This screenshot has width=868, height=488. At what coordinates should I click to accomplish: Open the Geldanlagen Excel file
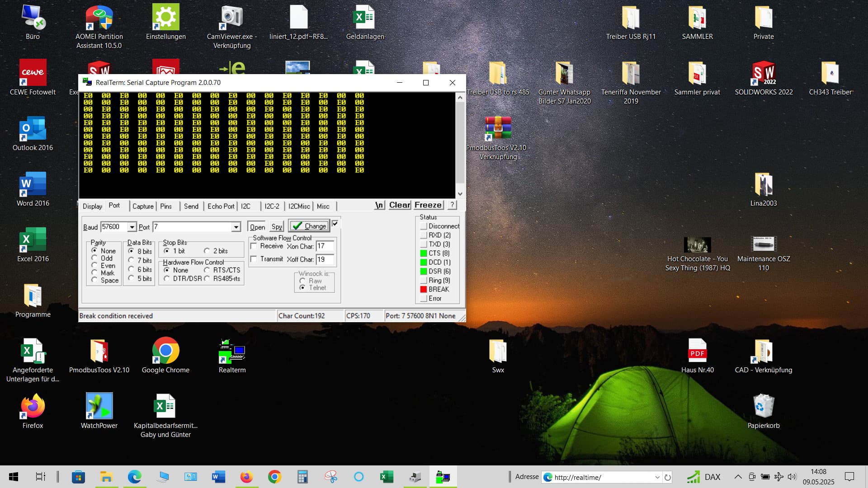[365, 22]
